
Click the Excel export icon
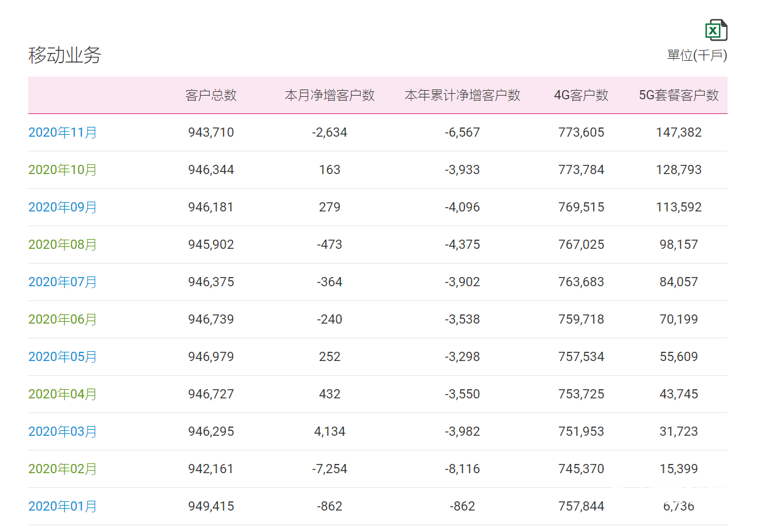pyautogui.click(x=716, y=30)
